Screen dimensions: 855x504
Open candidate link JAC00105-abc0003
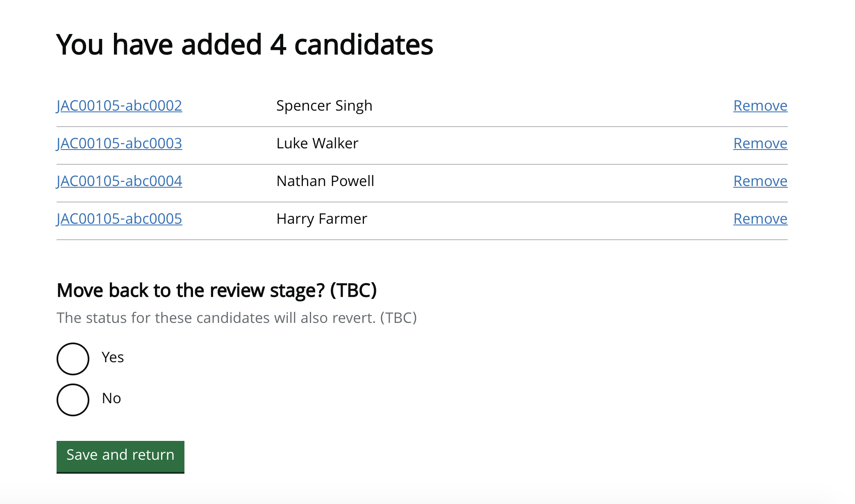click(x=119, y=143)
